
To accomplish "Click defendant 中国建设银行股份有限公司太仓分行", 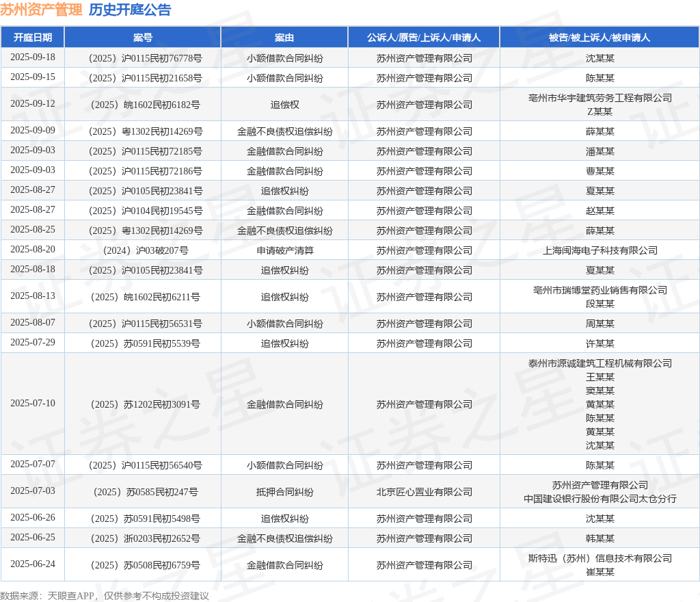I will (x=600, y=499).
